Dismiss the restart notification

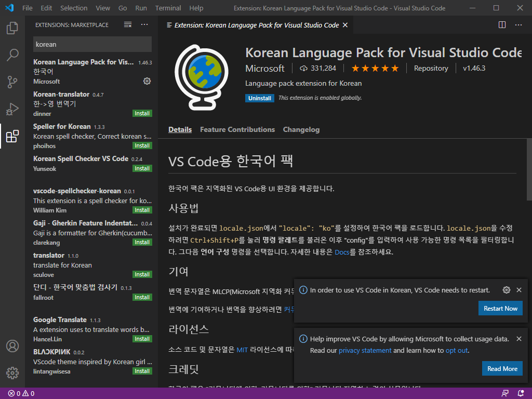pyautogui.click(x=519, y=290)
